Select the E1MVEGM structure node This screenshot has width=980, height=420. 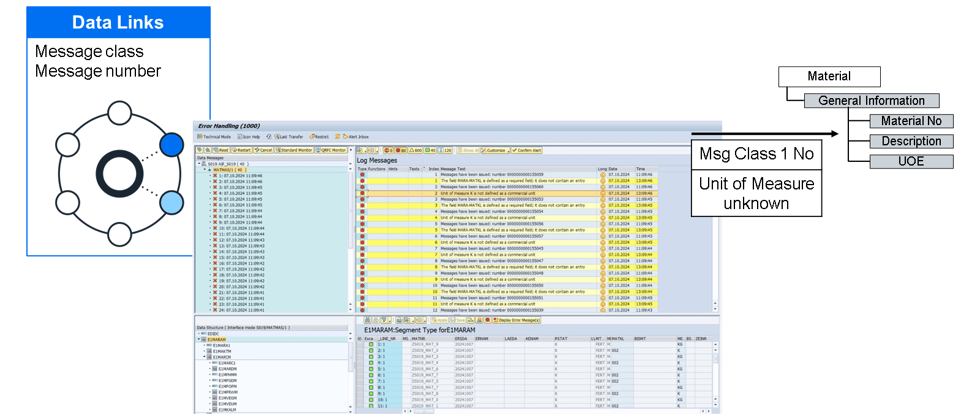(x=227, y=398)
